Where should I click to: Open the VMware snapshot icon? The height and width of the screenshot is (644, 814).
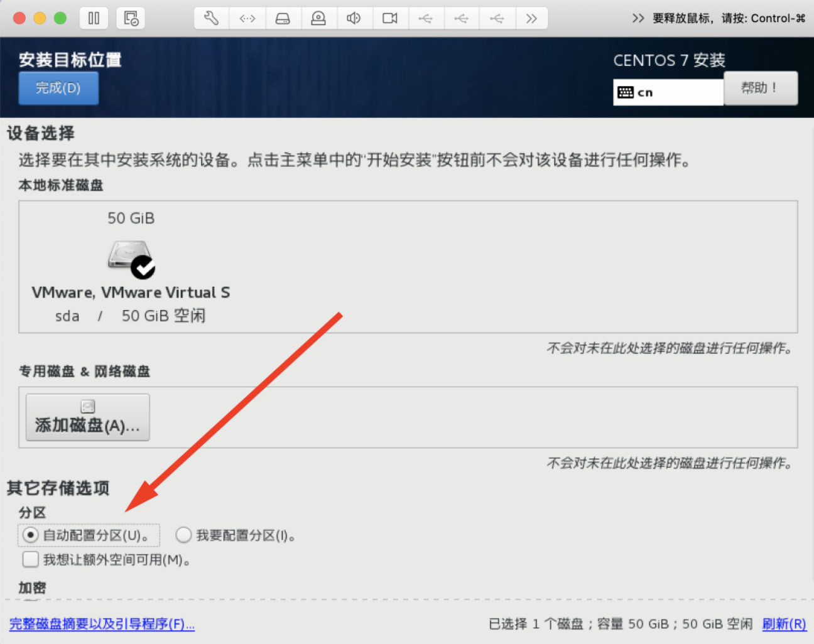tap(131, 18)
